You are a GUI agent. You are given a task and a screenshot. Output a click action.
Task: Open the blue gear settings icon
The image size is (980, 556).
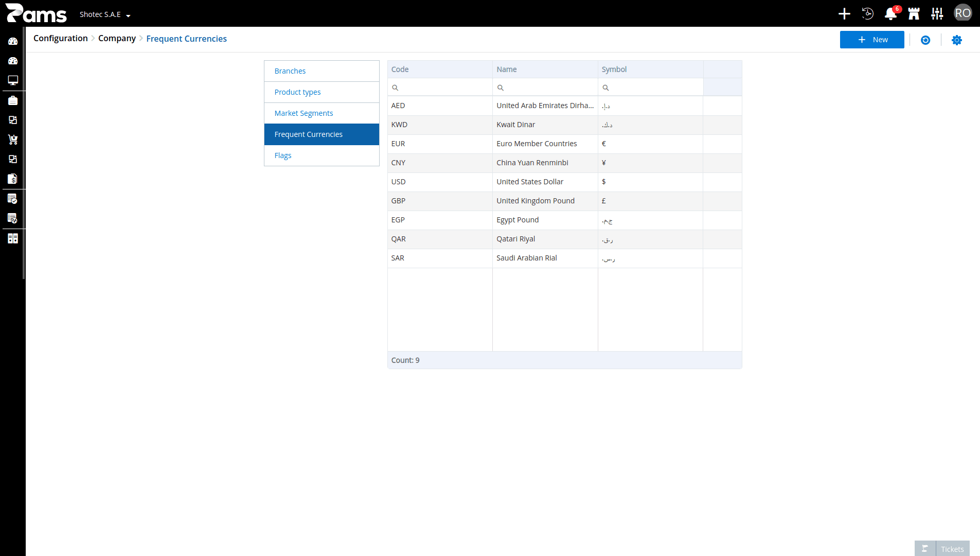tap(956, 40)
